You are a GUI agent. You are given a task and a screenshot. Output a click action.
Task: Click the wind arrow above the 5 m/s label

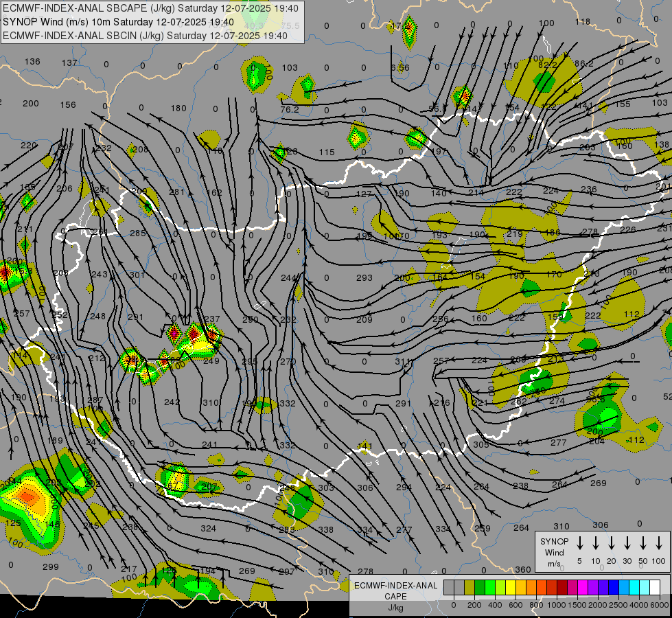coord(579,543)
